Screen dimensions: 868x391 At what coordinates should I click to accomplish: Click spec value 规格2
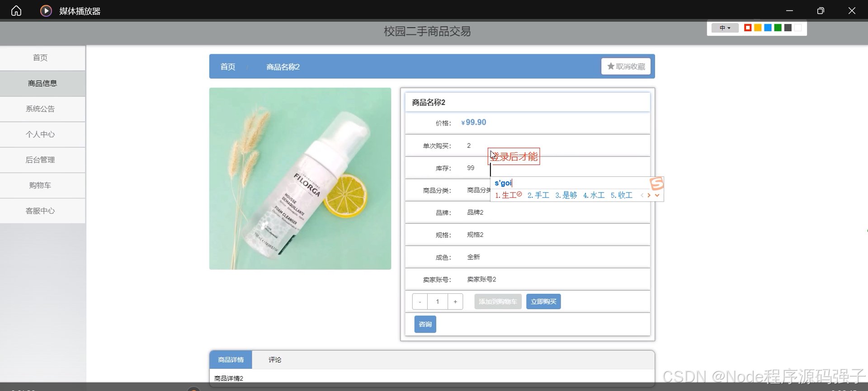[x=475, y=235]
